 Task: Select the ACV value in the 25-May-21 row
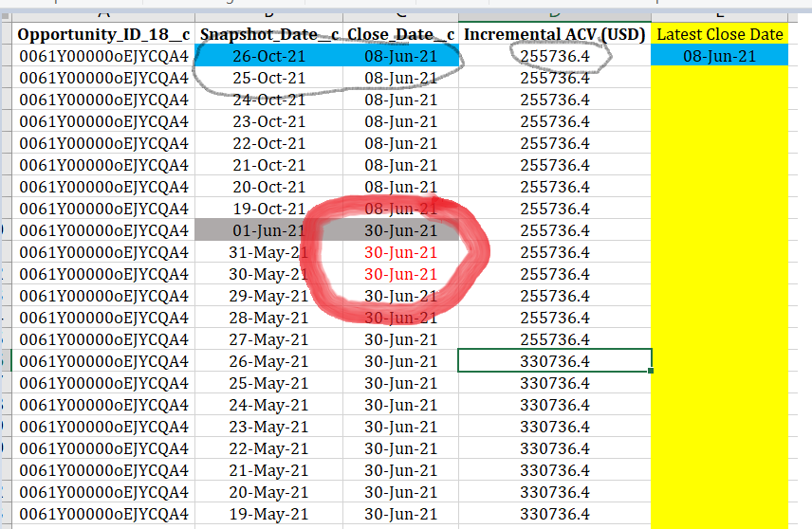[555, 383]
